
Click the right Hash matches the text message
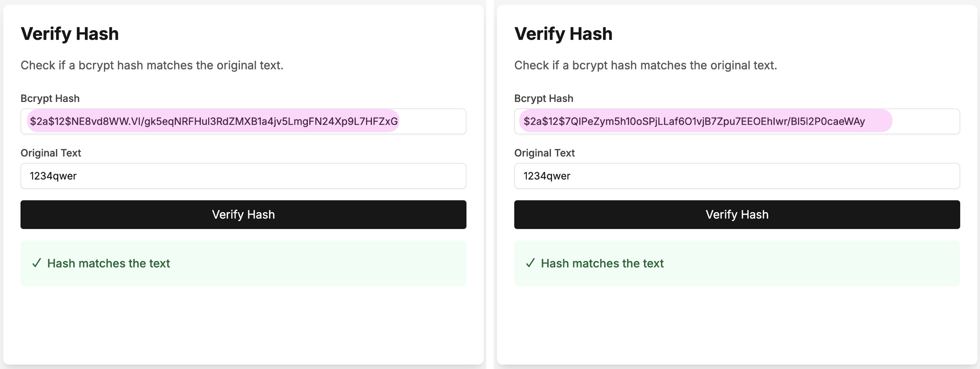coord(603,263)
